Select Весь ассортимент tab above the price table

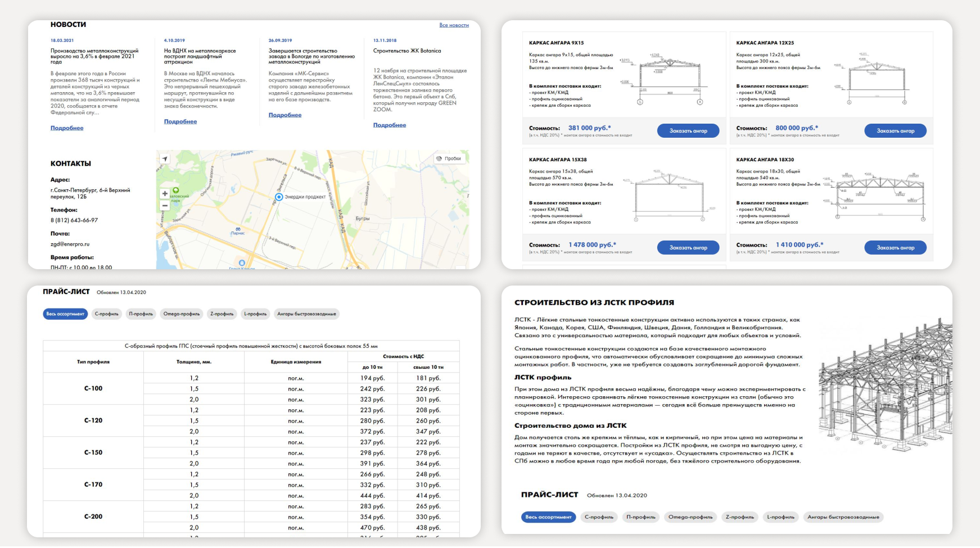65,314
